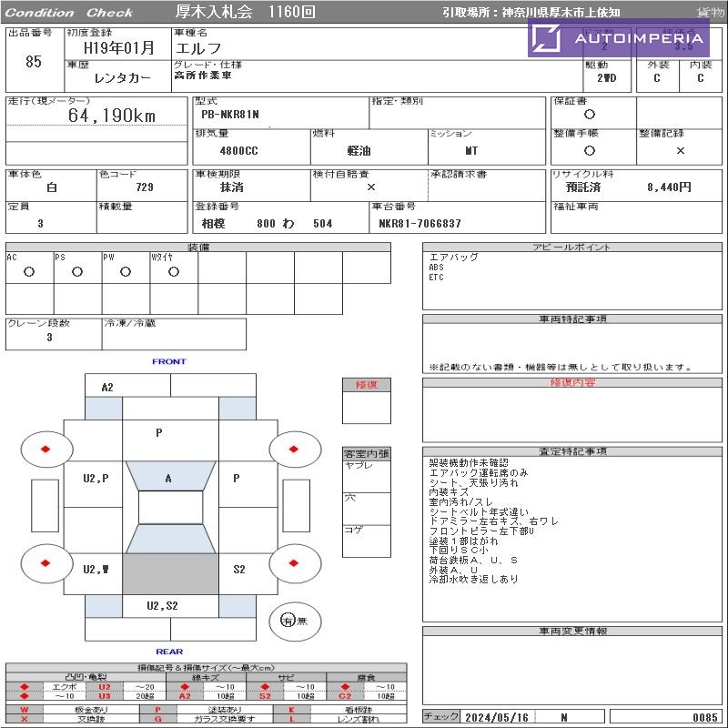Click the inspection expiry 抹消
This screenshot has width=728, height=728.
(x=232, y=187)
